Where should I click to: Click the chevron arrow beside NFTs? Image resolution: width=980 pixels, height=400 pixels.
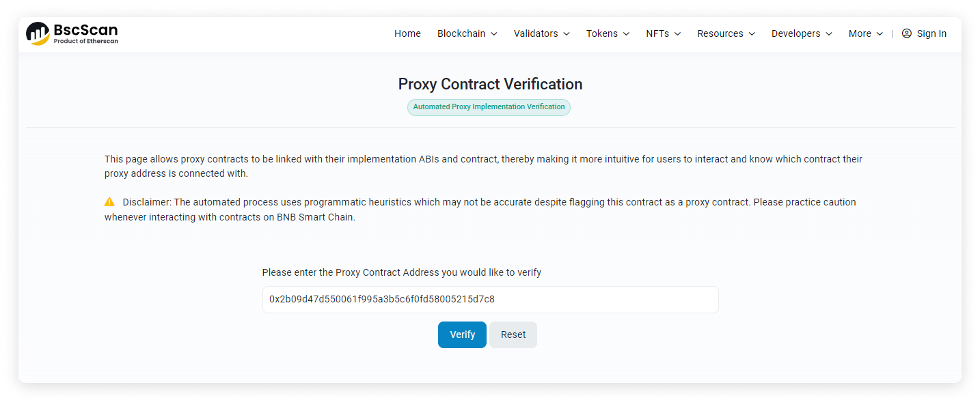click(677, 34)
